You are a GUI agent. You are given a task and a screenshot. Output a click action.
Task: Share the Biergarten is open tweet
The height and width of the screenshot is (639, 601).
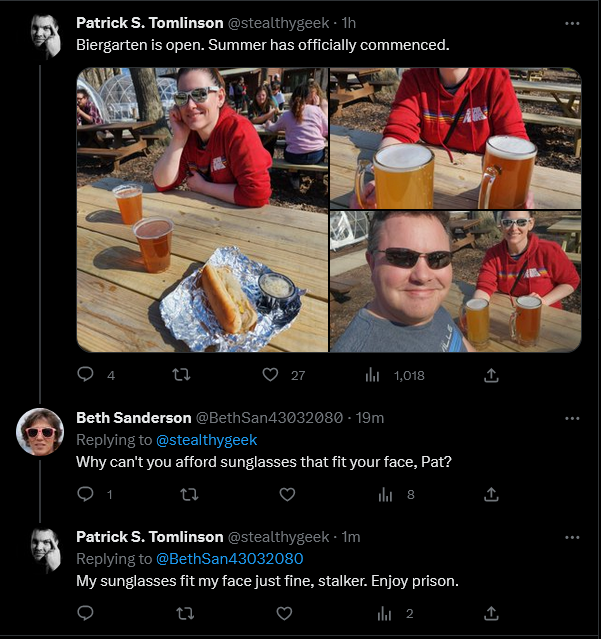click(x=491, y=375)
